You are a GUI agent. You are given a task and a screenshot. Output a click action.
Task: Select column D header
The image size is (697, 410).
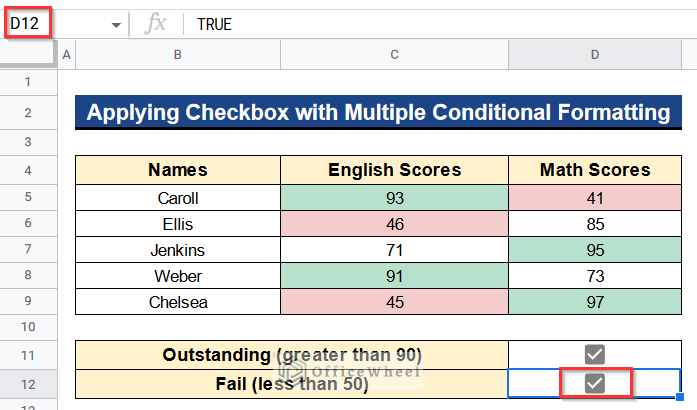(595, 55)
